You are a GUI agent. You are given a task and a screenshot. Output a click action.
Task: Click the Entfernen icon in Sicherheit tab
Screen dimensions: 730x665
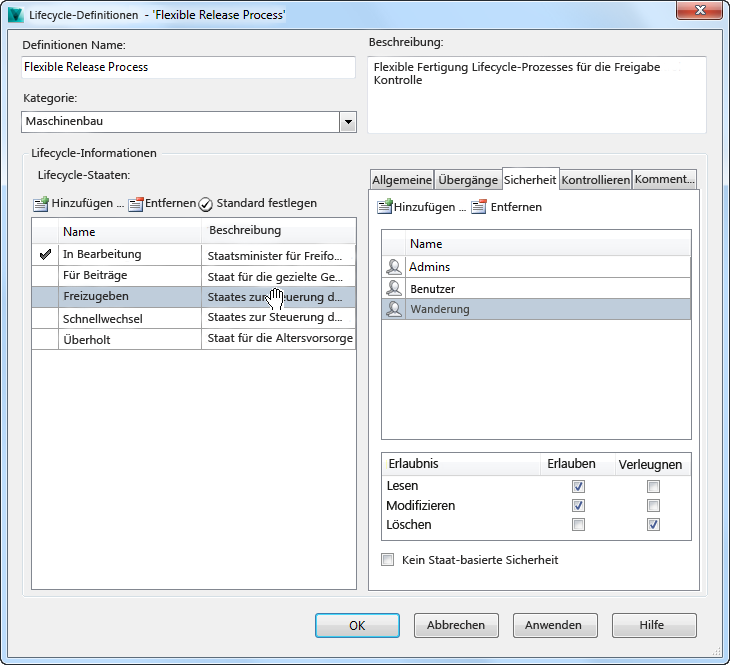tap(479, 207)
